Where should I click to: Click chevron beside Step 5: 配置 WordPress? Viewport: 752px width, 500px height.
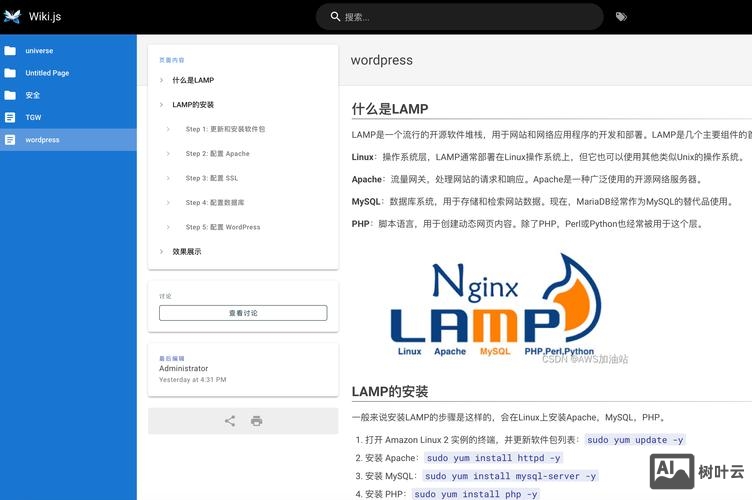tap(168, 227)
